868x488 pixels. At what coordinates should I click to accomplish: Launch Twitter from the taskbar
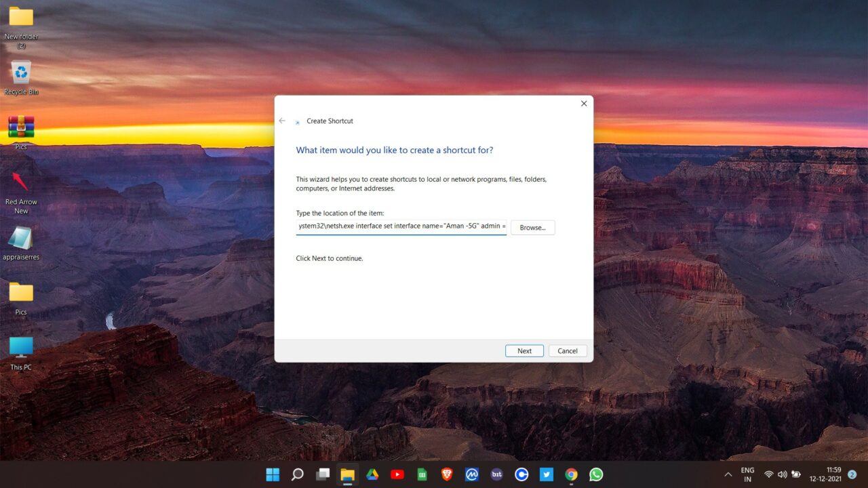point(547,474)
